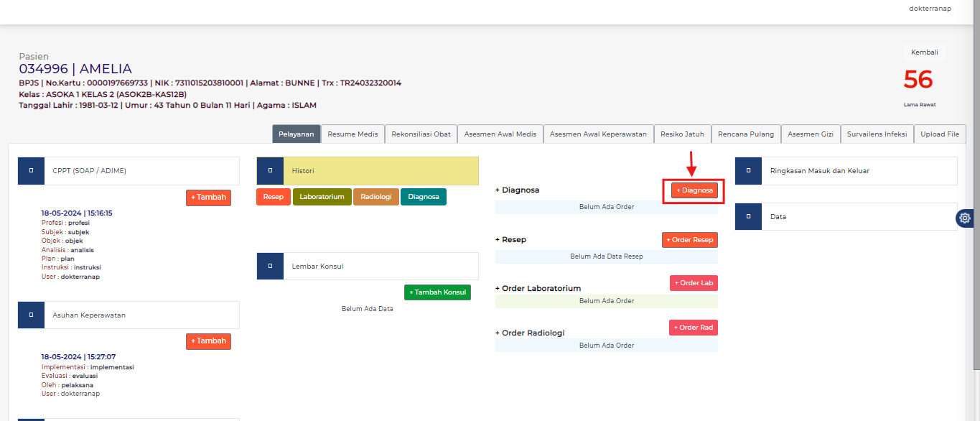980x421 pixels.
Task: Open the Rekonsiliasi Obat tab
Action: (x=421, y=134)
